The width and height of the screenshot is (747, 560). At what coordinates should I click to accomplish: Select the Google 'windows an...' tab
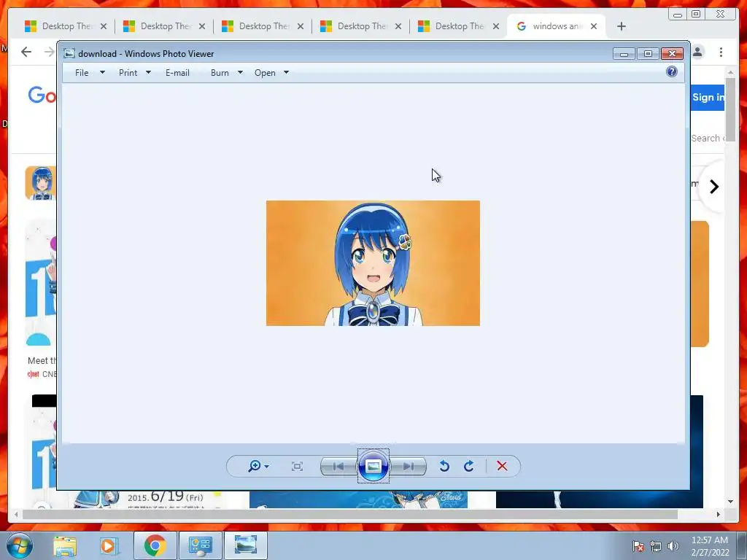coord(555,26)
